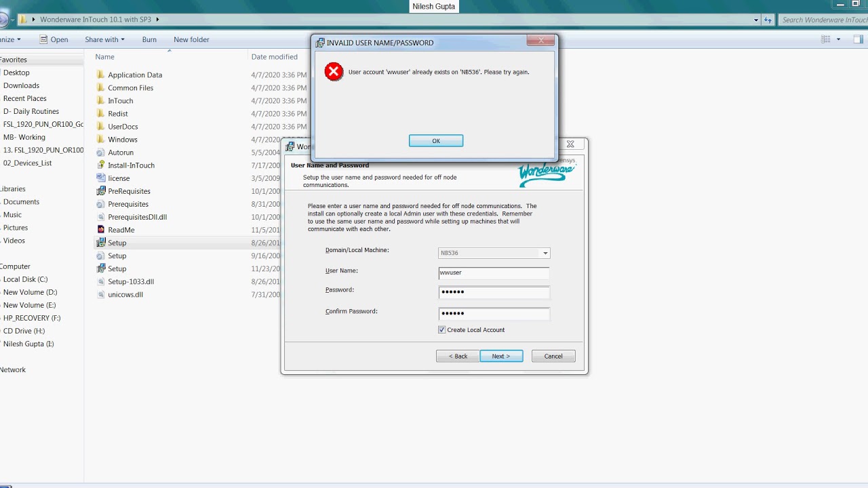This screenshot has width=868, height=488.
Task: Click the Next button in installer
Action: [501, 356]
